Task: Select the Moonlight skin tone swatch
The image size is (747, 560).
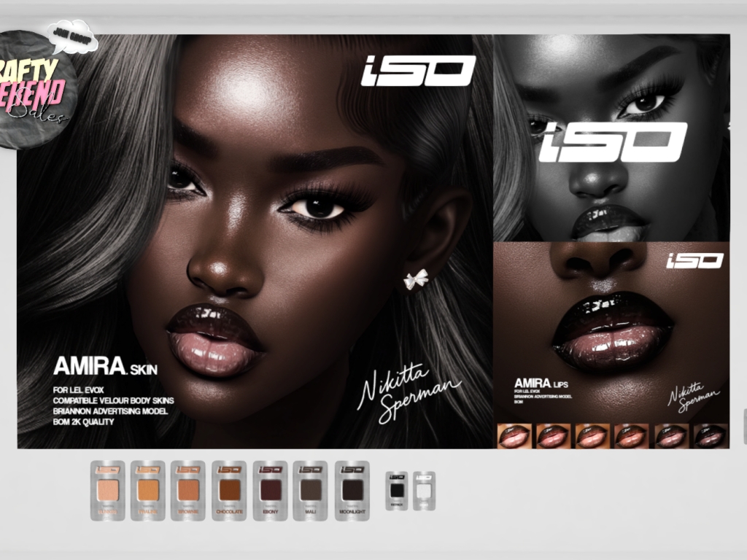Action: click(x=352, y=491)
